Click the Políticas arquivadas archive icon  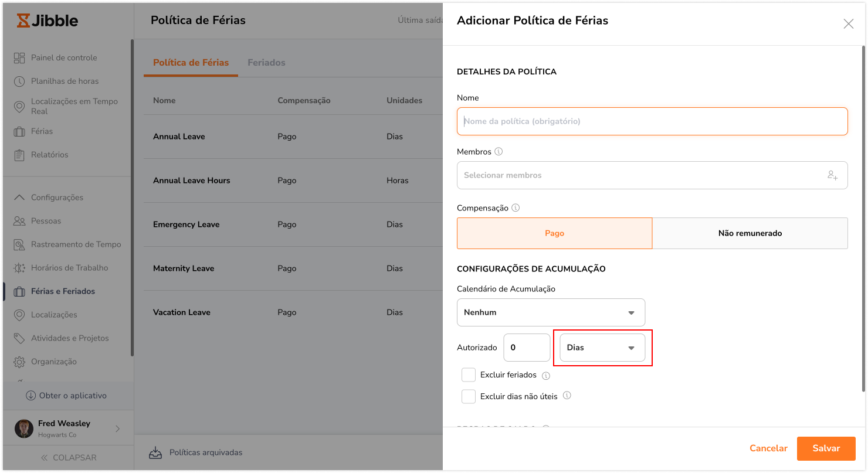[155, 452]
